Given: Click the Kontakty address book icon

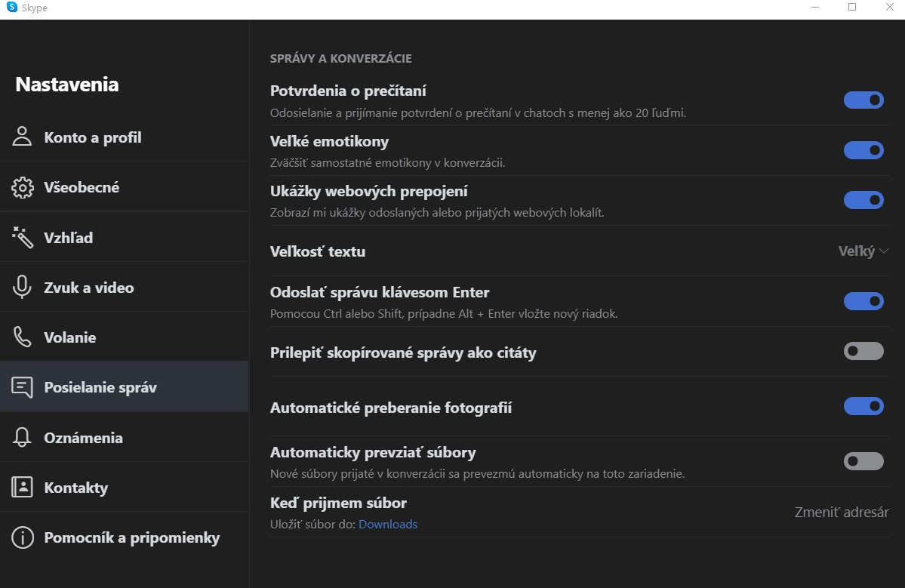Looking at the screenshot, I should click(x=23, y=488).
